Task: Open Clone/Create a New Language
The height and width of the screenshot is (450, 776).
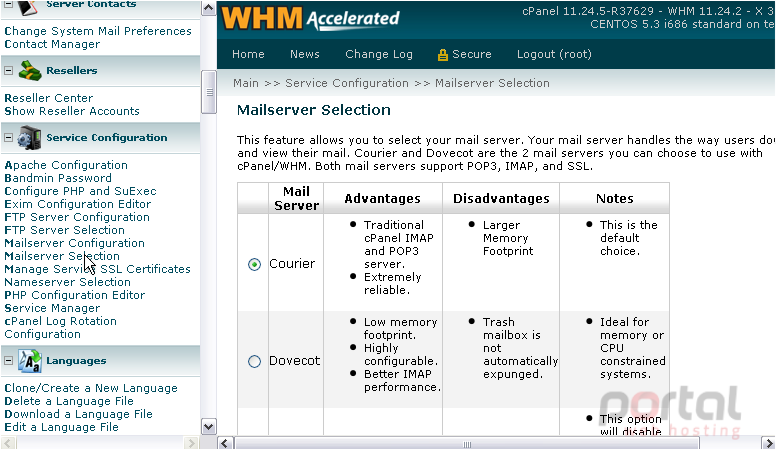Action: (x=91, y=388)
